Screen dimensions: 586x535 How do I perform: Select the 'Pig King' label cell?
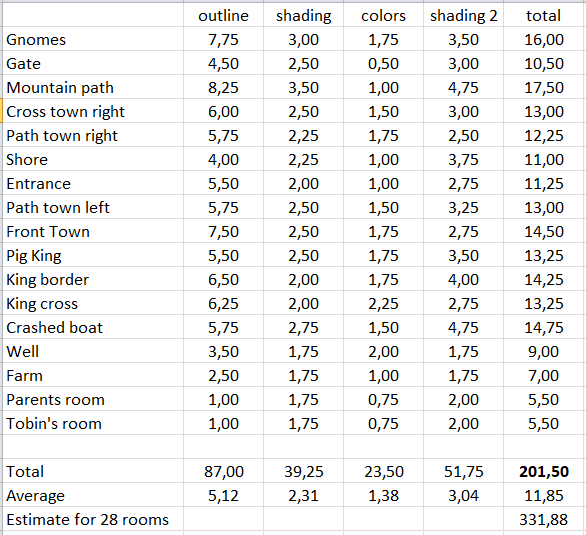point(93,255)
